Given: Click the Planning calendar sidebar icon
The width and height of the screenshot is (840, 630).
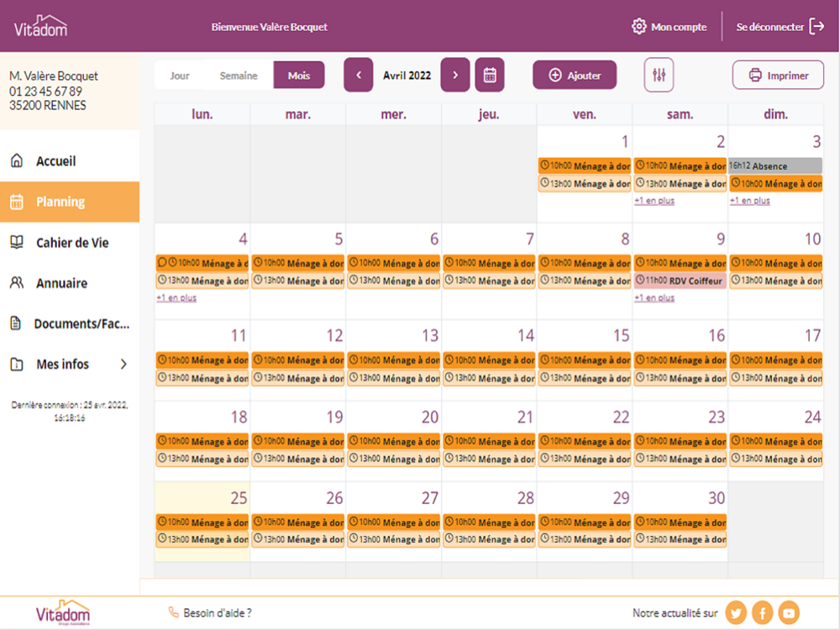Looking at the screenshot, I should pyautogui.click(x=17, y=202).
